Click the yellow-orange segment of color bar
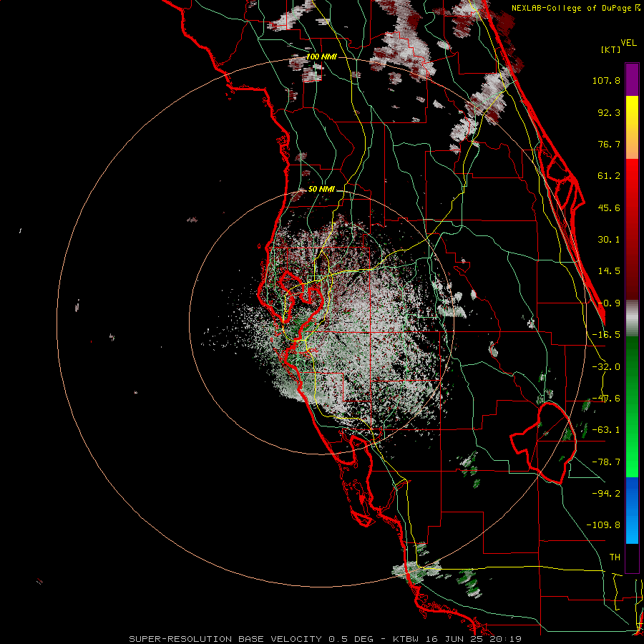The width and height of the screenshot is (644, 644). [x=632, y=128]
